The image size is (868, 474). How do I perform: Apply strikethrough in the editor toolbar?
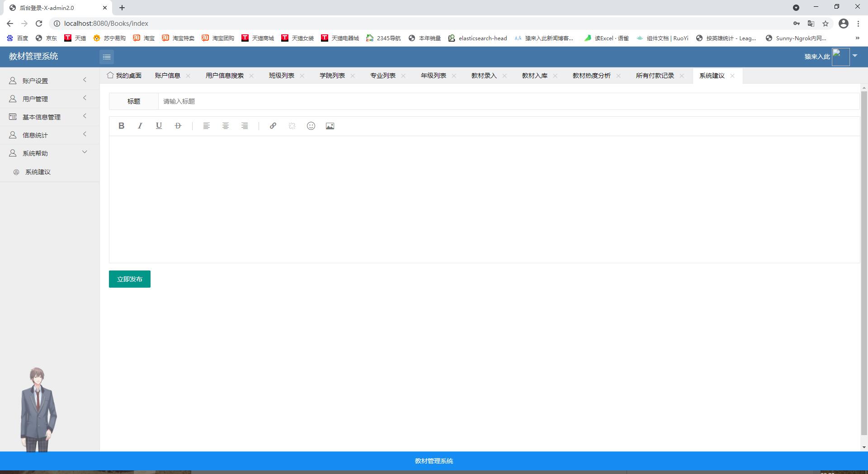(x=178, y=126)
